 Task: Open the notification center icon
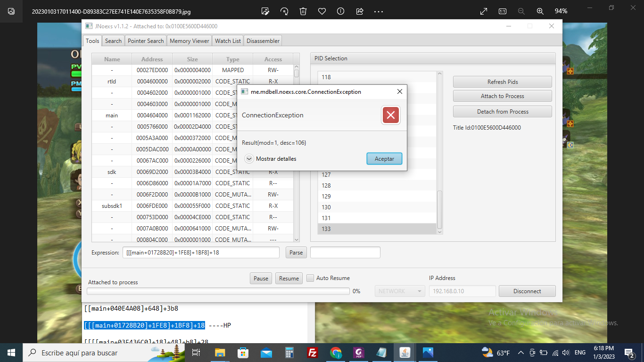pos(629,353)
